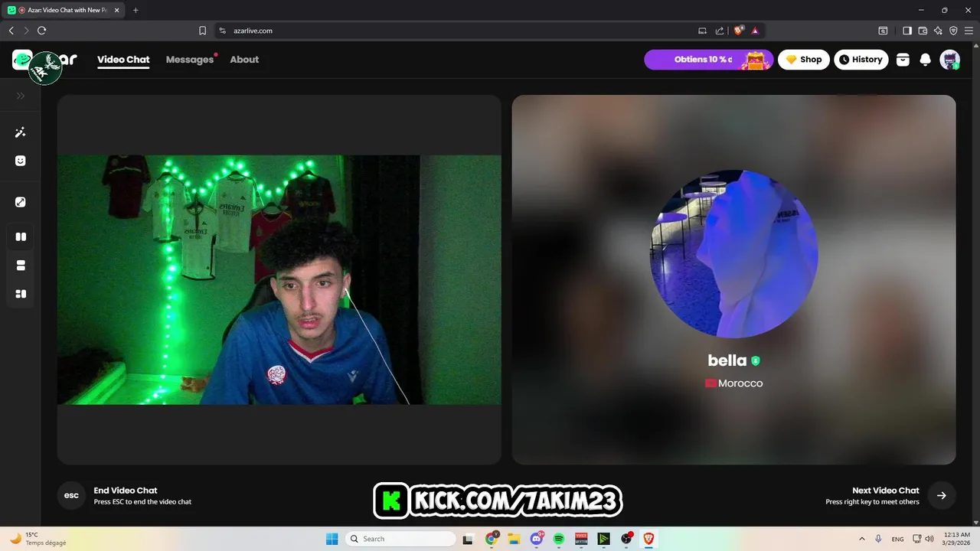Open the smiley face filters icon

click(21, 161)
